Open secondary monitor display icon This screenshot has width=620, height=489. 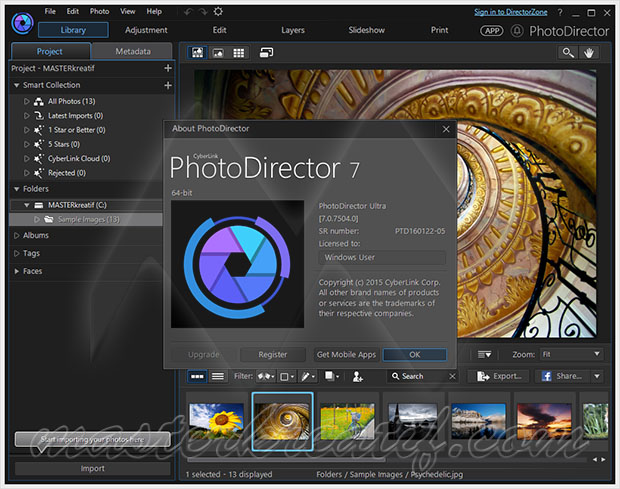coord(267,52)
